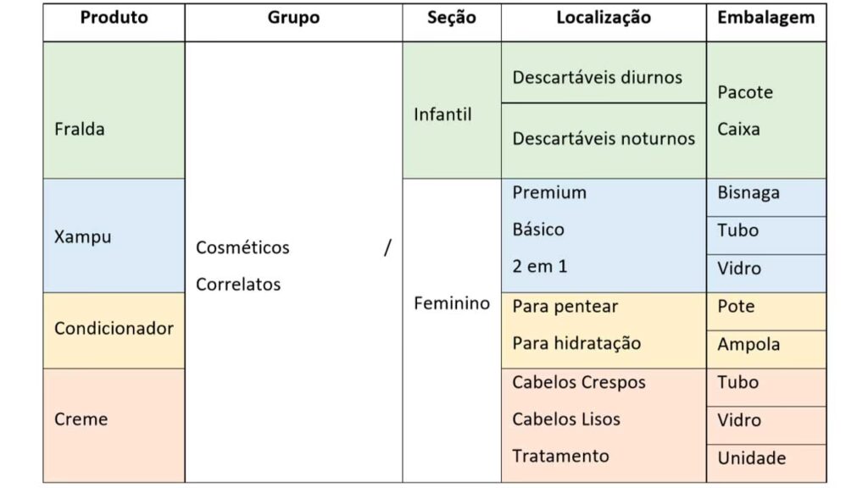Screen dimensions: 868x488
Task: Select the Cosméticos group text
Action: (242, 247)
